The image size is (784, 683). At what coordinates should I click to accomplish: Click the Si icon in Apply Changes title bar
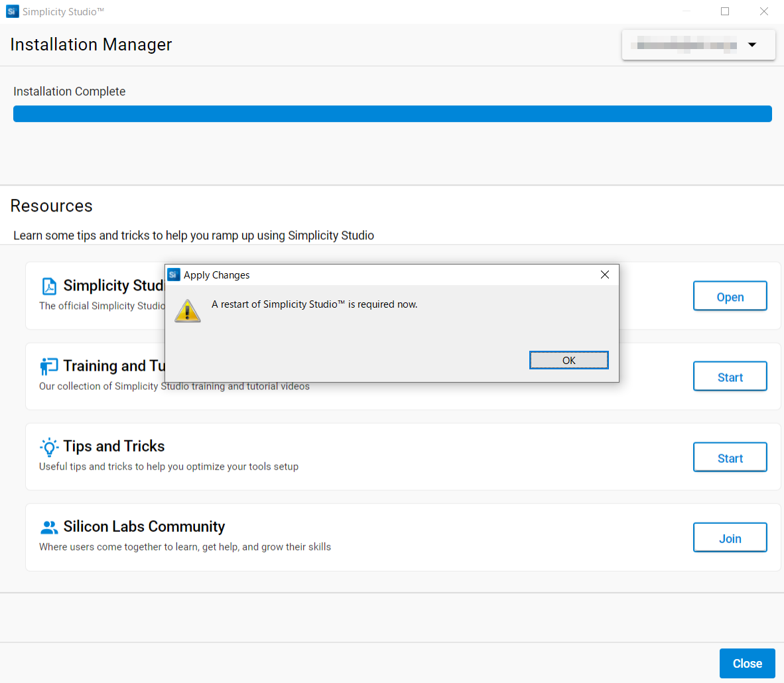(x=174, y=275)
